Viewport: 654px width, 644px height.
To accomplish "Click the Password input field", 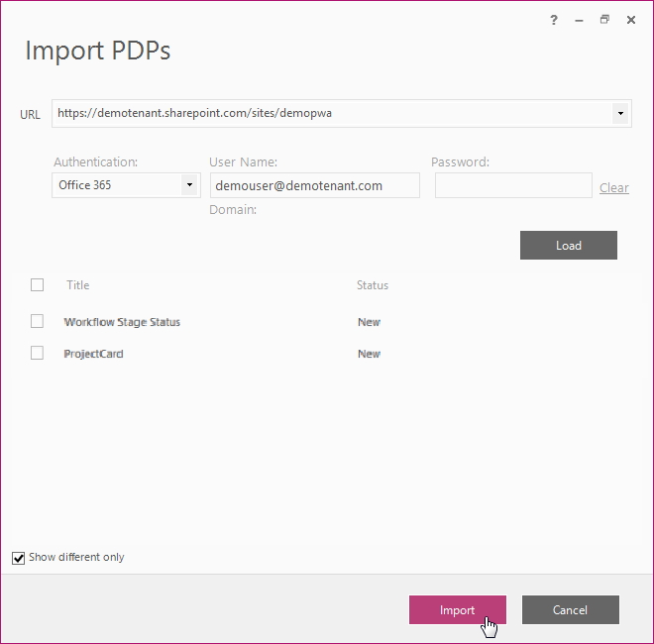I will click(512, 185).
